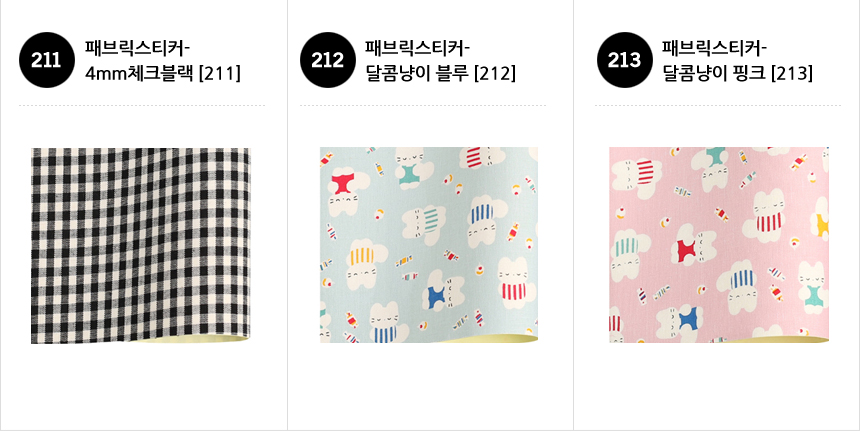Pick the blue-shirt cat on pink fabric
This screenshot has height=435, width=860.
click(x=681, y=321)
